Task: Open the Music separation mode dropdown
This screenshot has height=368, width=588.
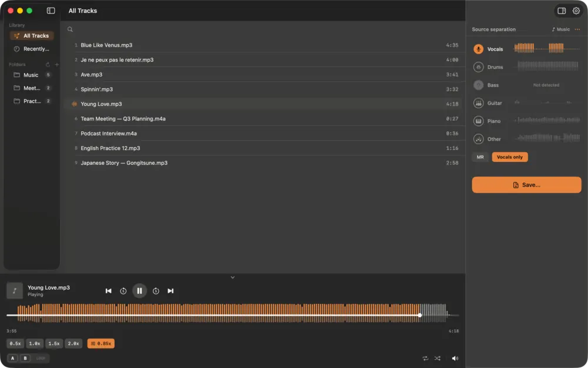Action: coord(560,29)
